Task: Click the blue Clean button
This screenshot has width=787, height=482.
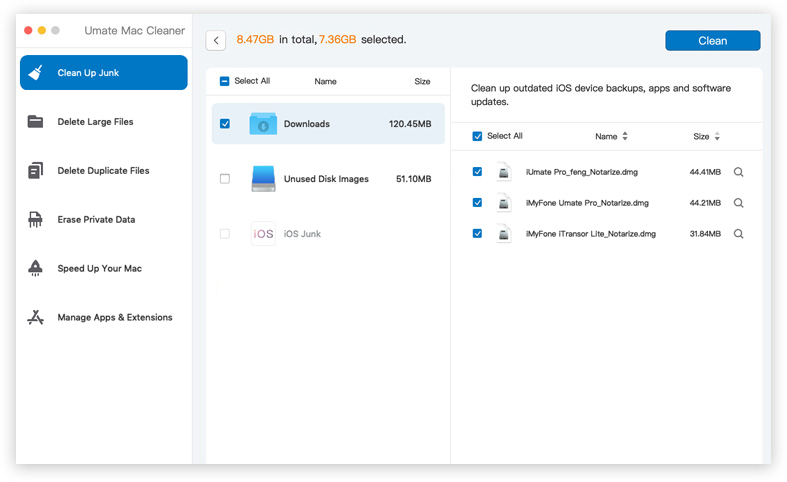Action: pyautogui.click(x=713, y=41)
